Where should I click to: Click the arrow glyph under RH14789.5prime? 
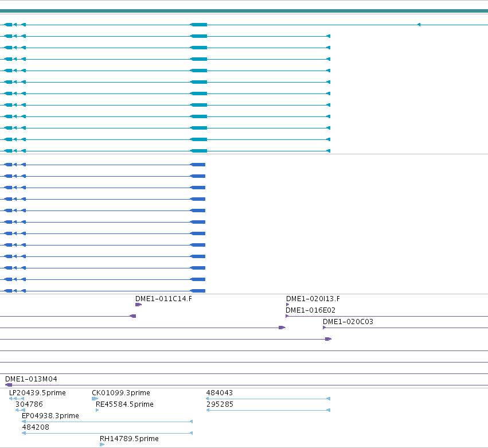tap(102, 445)
